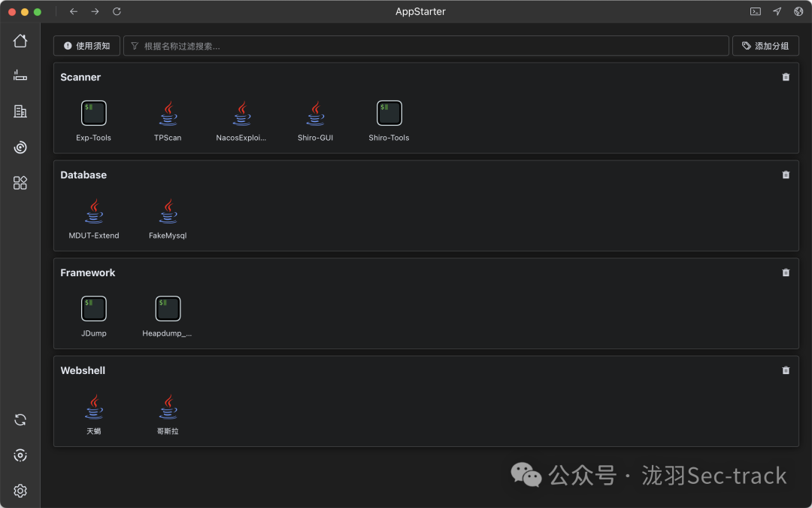
Task: Click the Scanner group title
Action: pos(80,78)
